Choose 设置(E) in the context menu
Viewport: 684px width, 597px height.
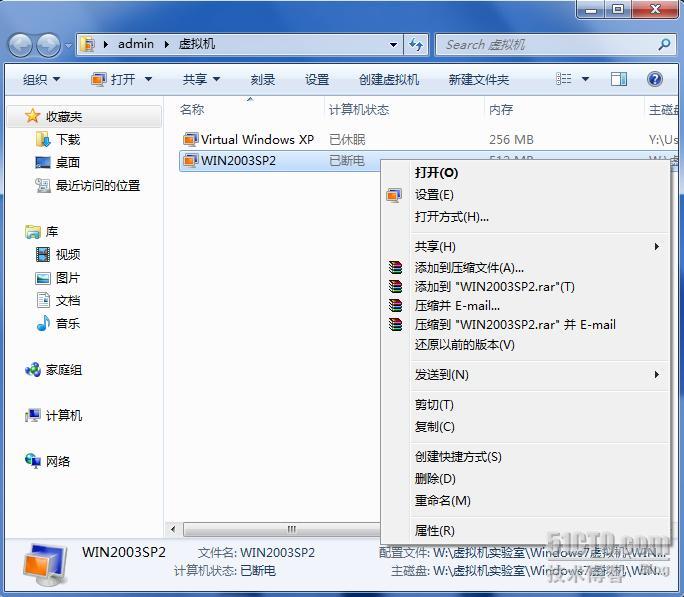pos(526,194)
